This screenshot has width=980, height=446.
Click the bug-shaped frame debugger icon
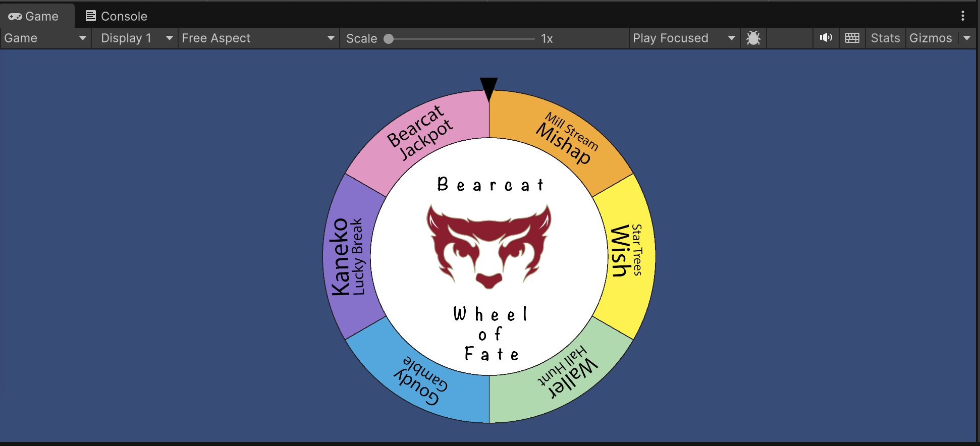coord(753,38)
